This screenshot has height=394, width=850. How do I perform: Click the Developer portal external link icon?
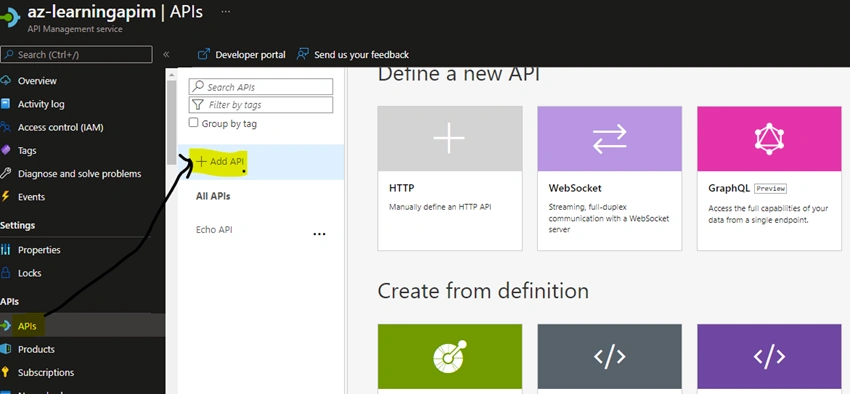[x=204, y=54]
